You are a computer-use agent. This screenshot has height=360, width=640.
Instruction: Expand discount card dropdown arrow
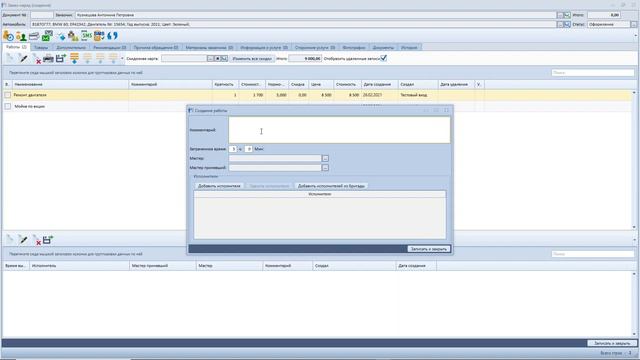coord(224,59)
